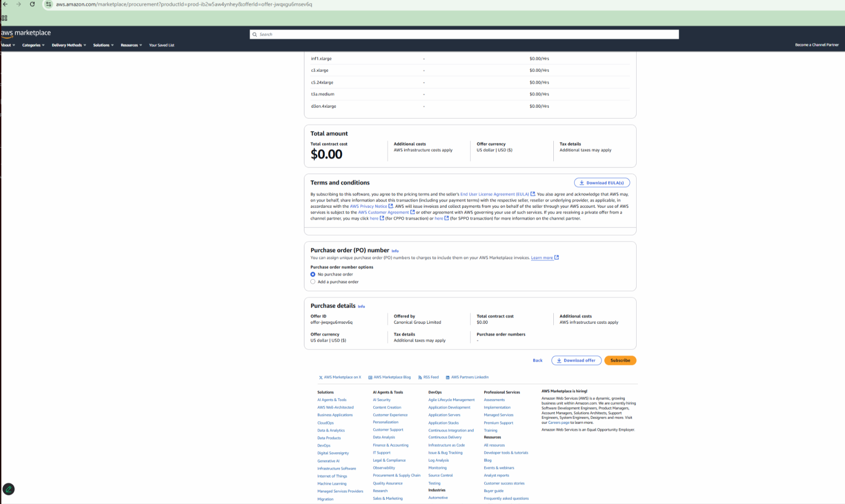Viewport: 845px width, 504px height.
Task: Click the Download EULA(s) button
Action: coord(602,183)
